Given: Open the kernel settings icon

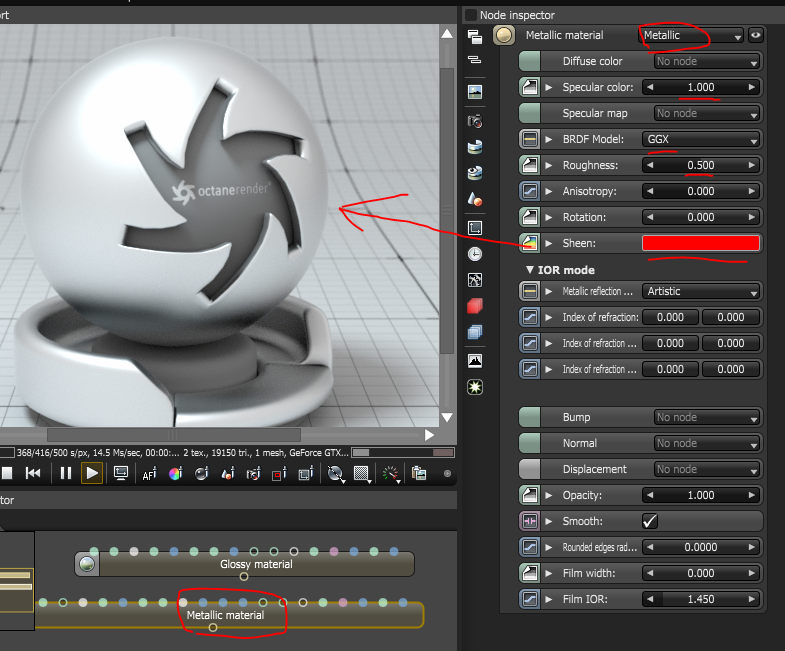Looking at the screenshot, I should point(475,280).
